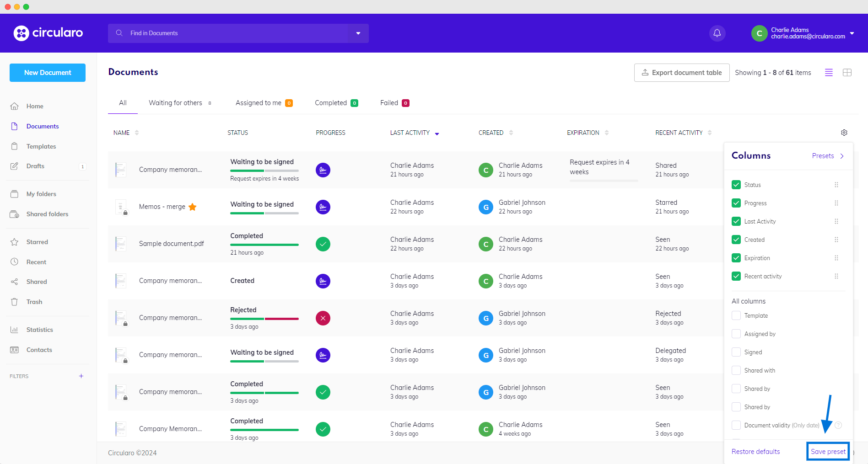Click the New Document button
868x464 pixels.
[x=48, y=73]
